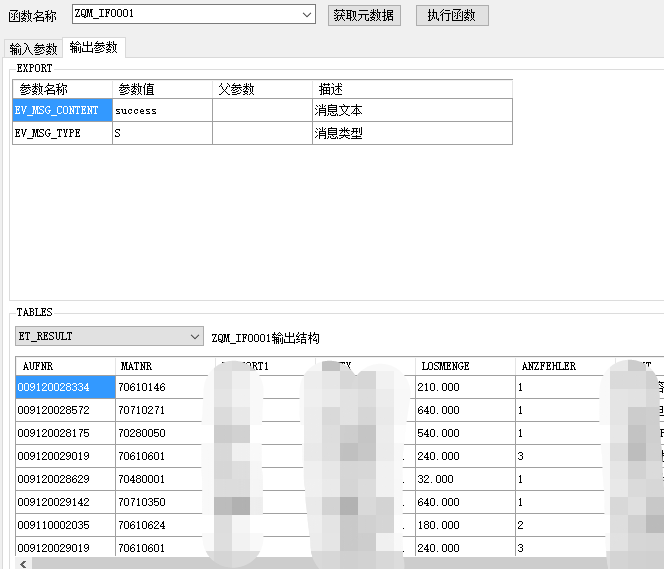Select AUFNR cell 009120028334

coord(65,387)
